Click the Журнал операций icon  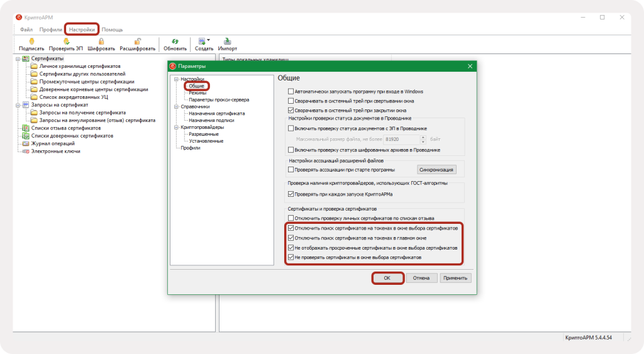25,144
